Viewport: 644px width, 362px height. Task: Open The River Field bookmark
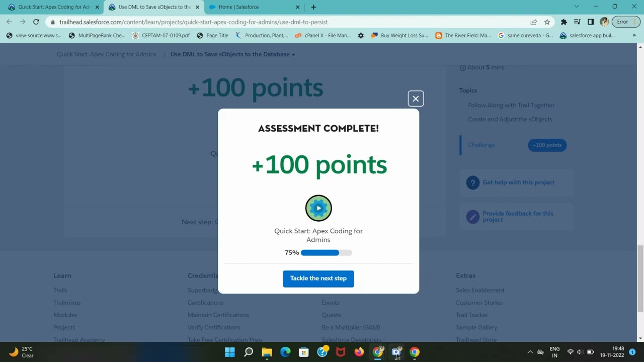(x=463, y=35)
